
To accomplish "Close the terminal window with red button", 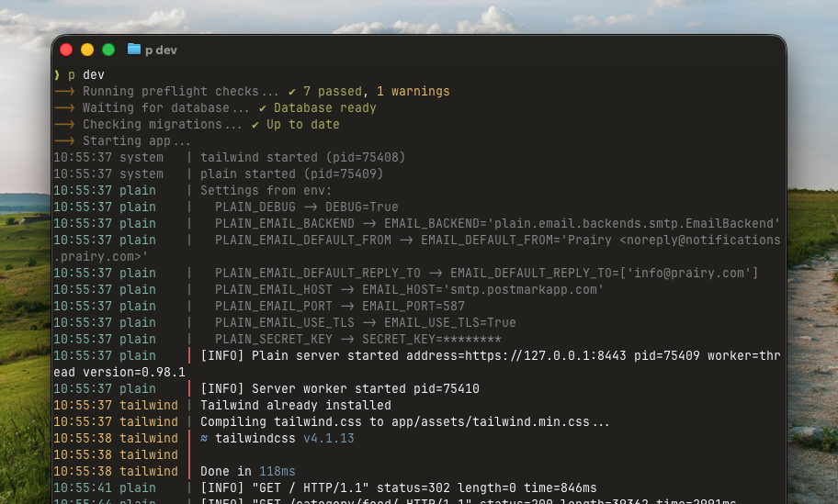I will click(66, 50).
